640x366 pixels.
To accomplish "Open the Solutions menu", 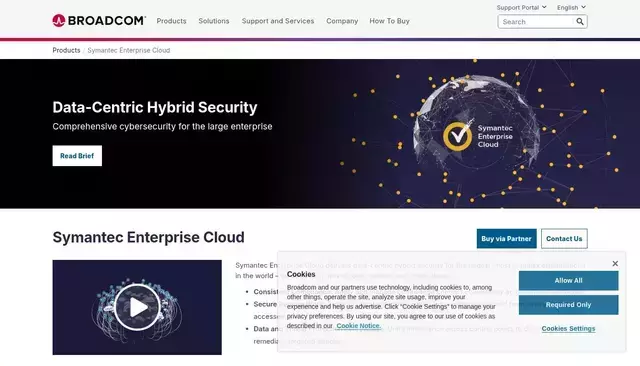I will 214,21.
